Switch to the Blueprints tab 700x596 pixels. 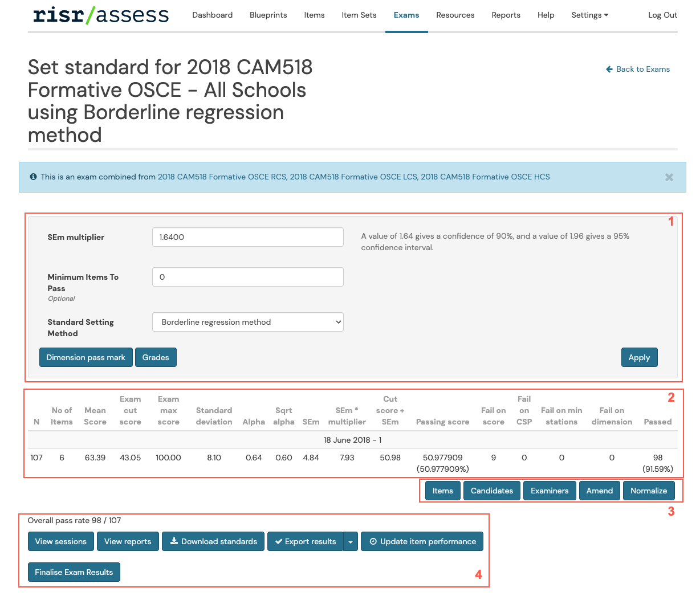268,15
